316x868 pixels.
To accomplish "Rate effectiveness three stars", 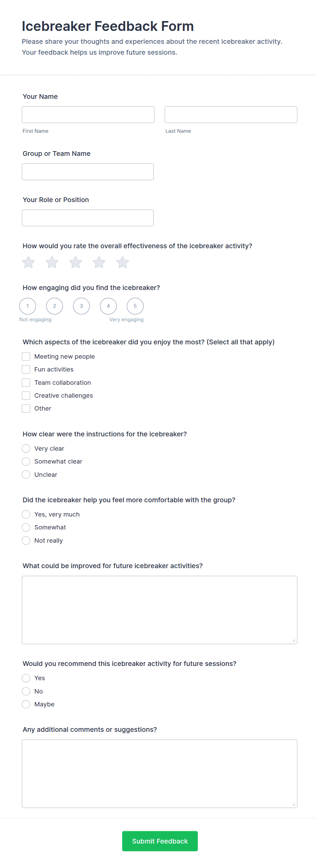I will (75, 262).
